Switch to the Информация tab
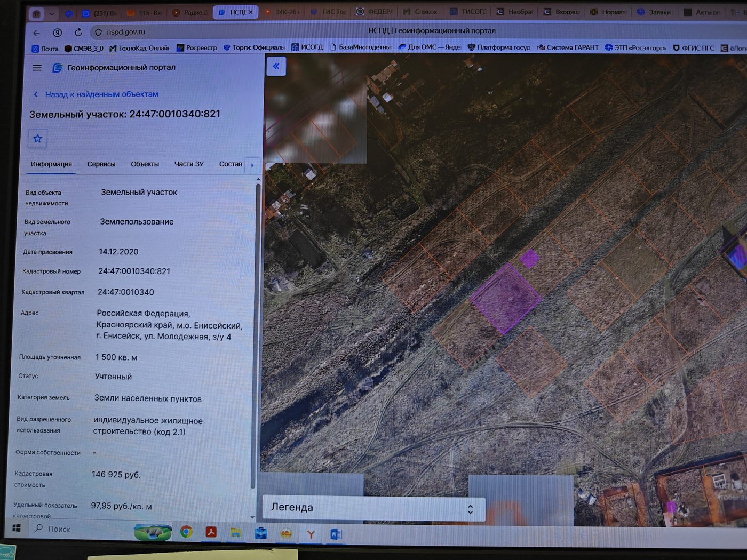 51,164
